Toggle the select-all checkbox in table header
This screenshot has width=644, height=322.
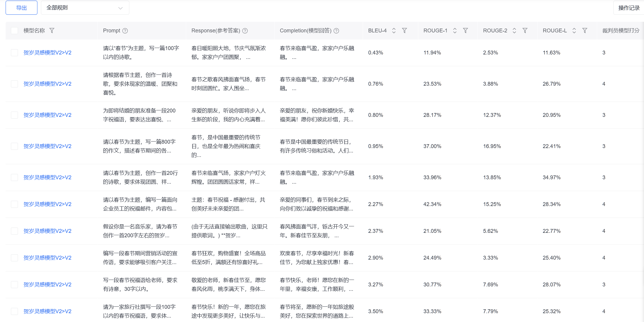coord(14,31)
